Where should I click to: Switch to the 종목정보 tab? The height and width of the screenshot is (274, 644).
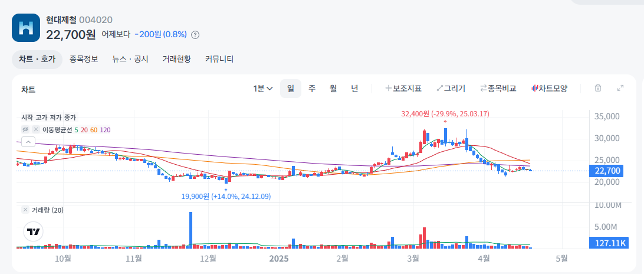(x=84, y=59)
